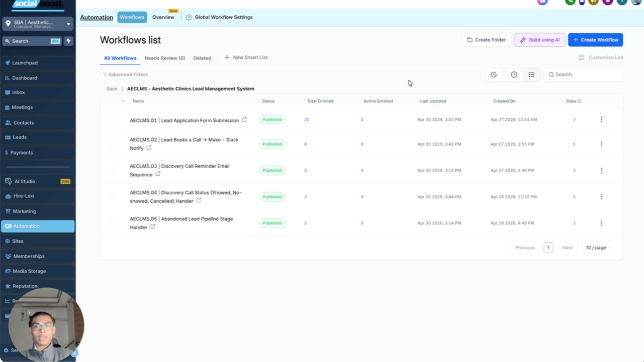
Task: Click the Build using AI button
Action: pyautogui.click(x=539, y=40)
